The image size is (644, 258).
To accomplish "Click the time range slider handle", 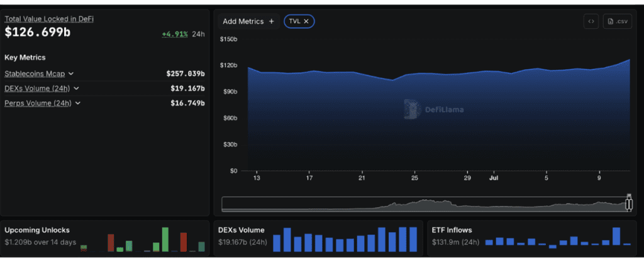I will click(x=628, y=204).
